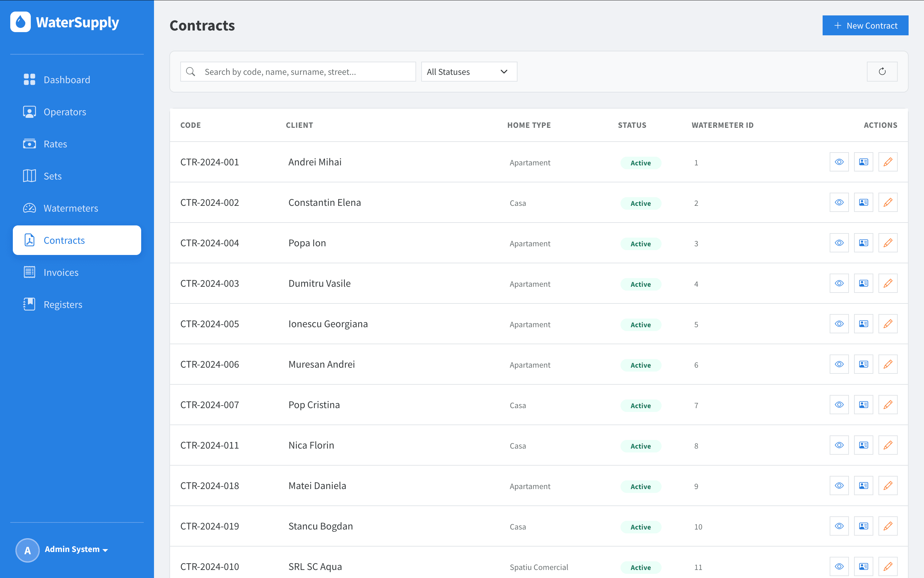Focus the contract search field
Screen dimensions: 924x578
pos(298,72)
